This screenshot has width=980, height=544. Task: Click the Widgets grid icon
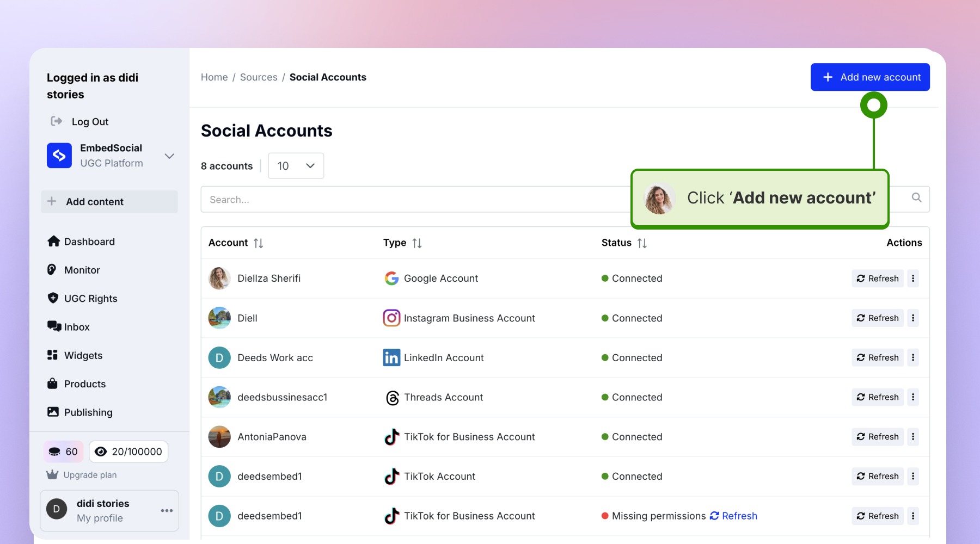(x=52, y=355)
